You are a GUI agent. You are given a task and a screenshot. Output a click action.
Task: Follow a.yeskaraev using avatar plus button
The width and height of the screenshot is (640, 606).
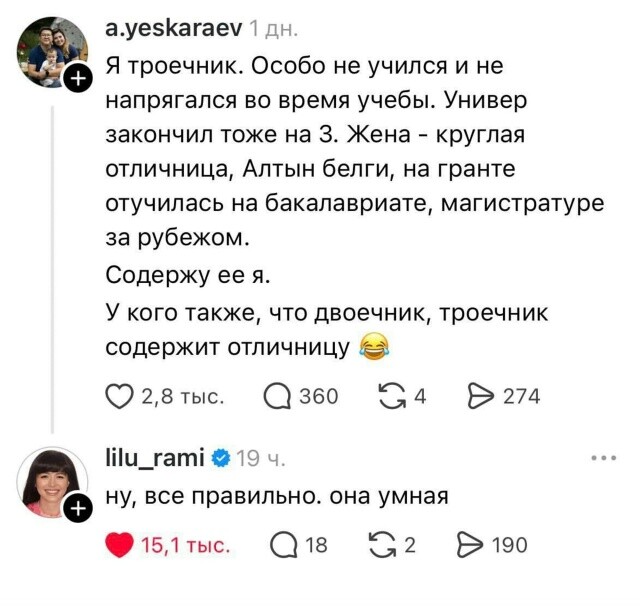click(x=78, y=80)
